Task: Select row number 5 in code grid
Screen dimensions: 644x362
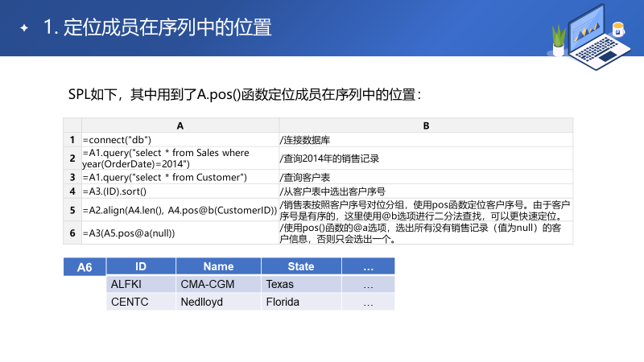Action: click(72, 210)
